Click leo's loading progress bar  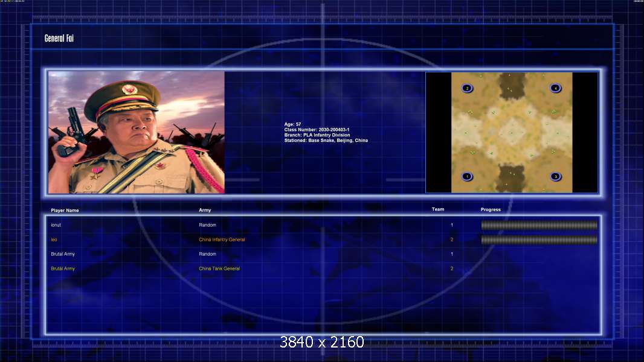[x=539, y=240]
